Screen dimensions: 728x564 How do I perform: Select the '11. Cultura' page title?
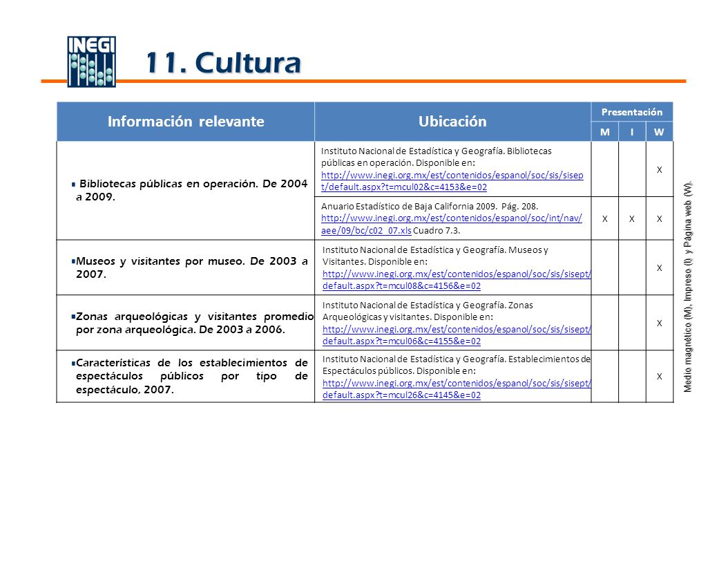(223, 63)
